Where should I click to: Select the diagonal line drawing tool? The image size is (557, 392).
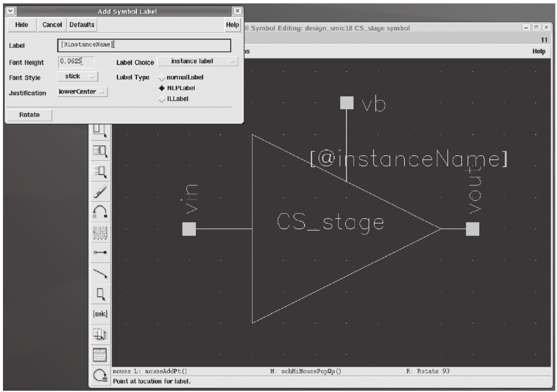[x=100, y=274]
